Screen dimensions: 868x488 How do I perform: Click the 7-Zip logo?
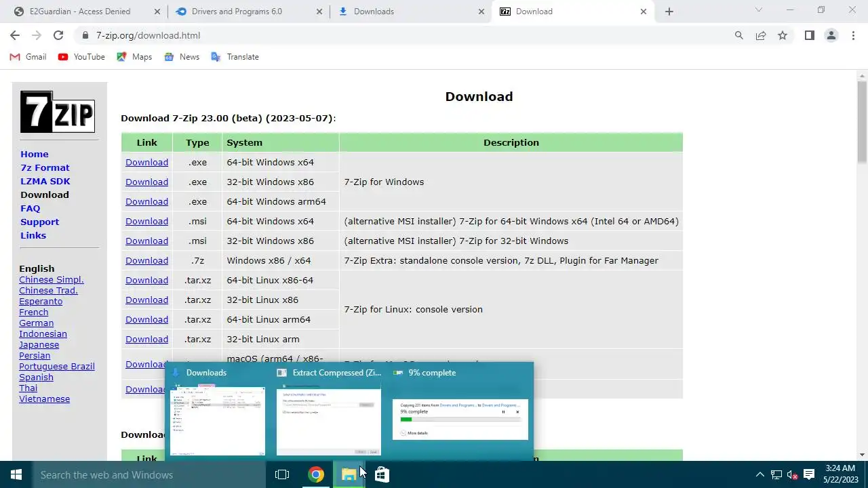(x=58, y=112)
